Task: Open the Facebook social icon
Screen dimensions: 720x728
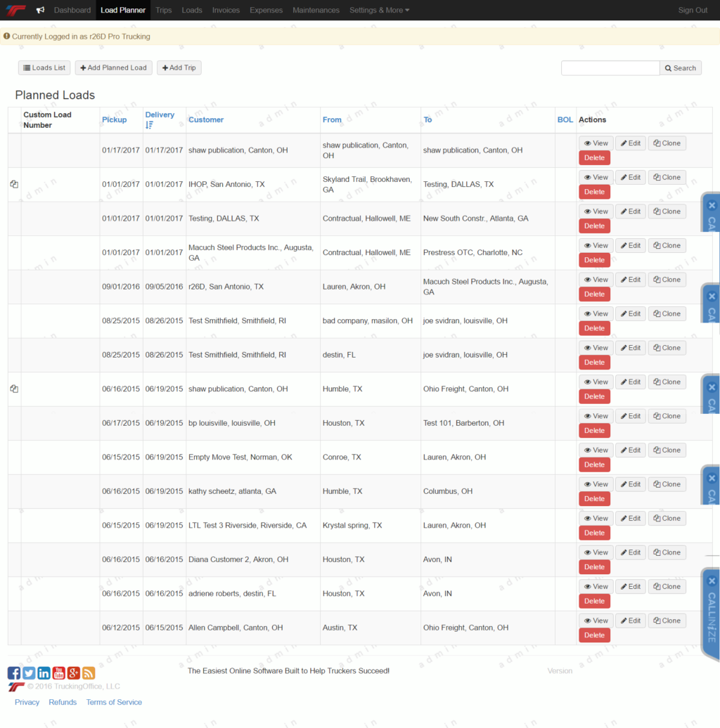Action: (14, 673)
